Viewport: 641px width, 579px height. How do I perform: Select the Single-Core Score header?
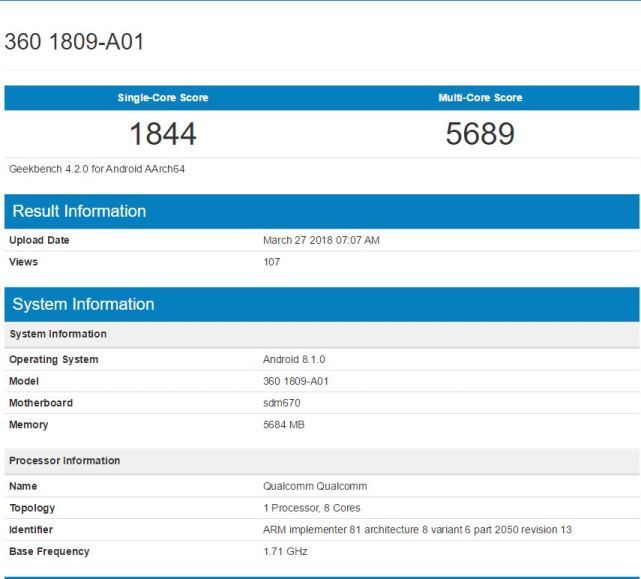(163, 98)
